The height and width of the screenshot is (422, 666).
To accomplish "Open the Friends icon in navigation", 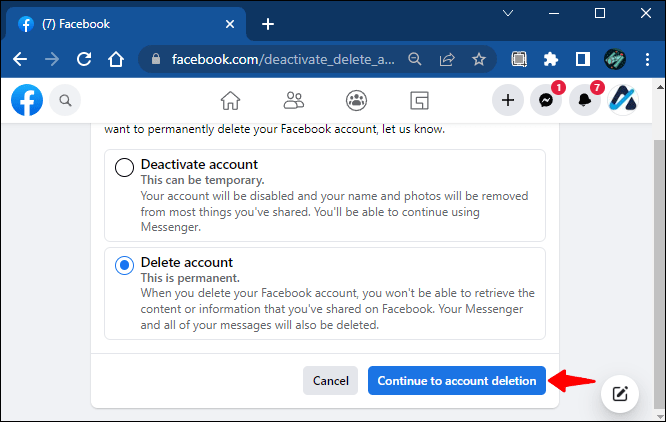I will point(293,101).
